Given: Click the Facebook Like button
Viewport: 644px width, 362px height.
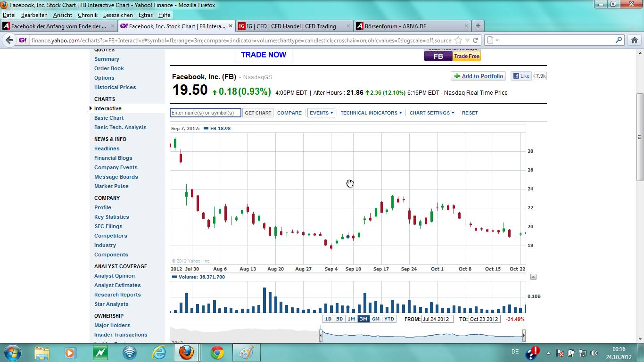Looking at the screenshot, I should [521, 76].
